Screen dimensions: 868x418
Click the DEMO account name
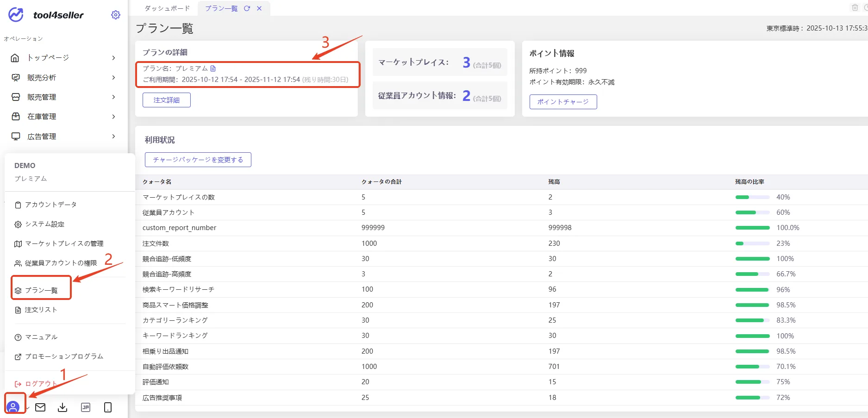pos(25,166)
